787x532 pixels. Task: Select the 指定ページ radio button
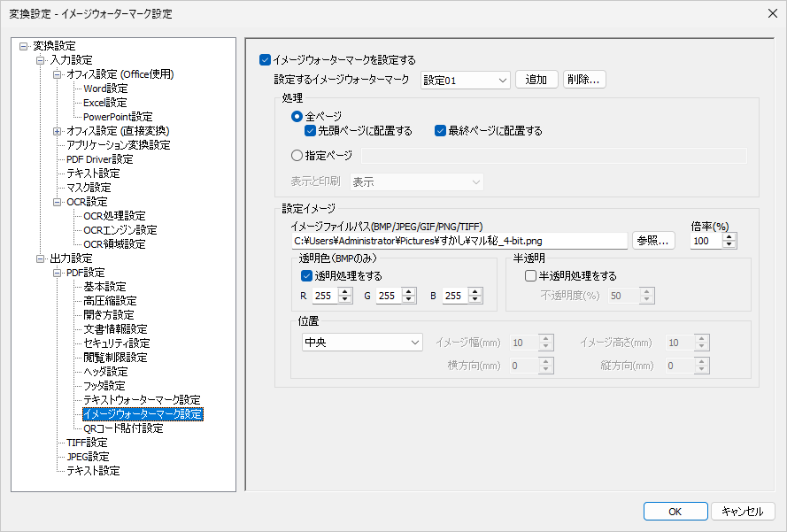click(297, 156)
